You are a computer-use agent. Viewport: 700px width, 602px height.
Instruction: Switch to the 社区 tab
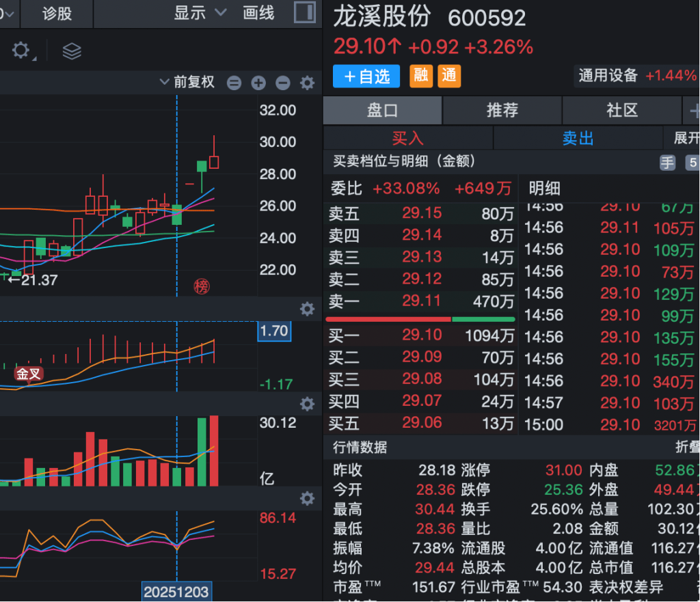click(x=621, y=110)
